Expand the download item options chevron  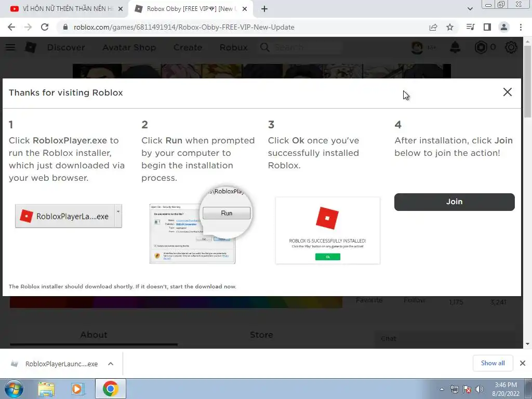(x=111, y=364)
